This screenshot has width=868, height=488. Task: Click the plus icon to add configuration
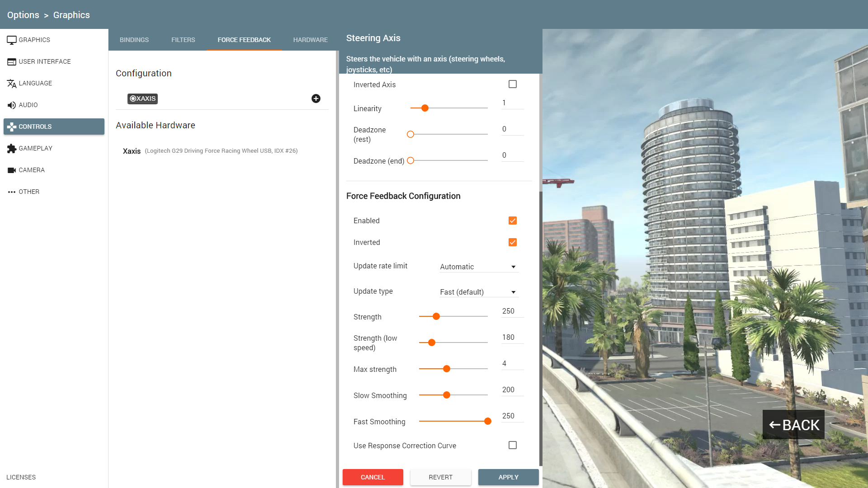click(316, 99)
